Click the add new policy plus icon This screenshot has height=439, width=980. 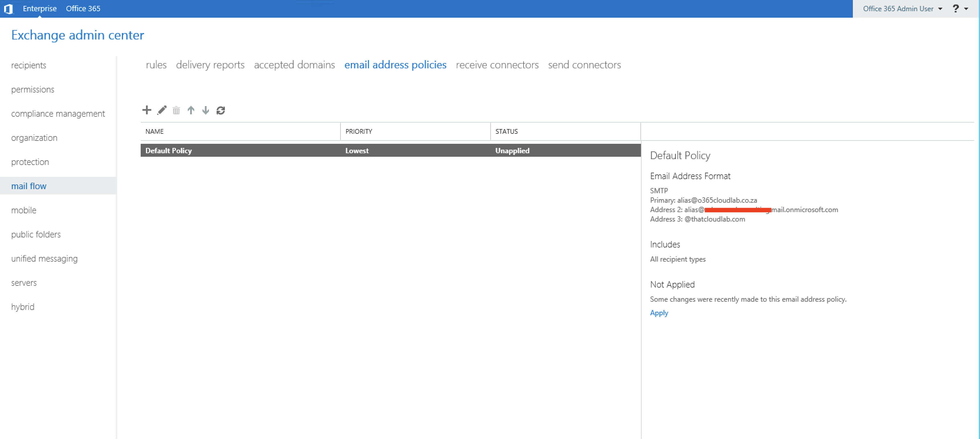147,110
